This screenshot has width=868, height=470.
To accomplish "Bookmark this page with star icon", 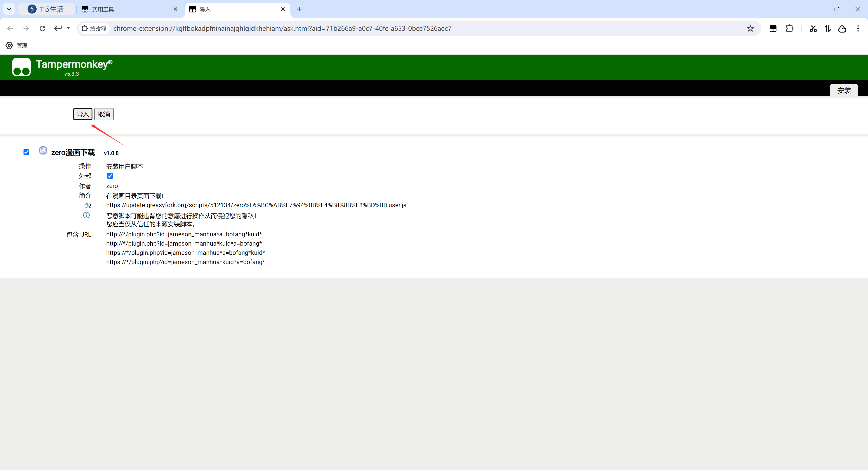I will 750,29.
